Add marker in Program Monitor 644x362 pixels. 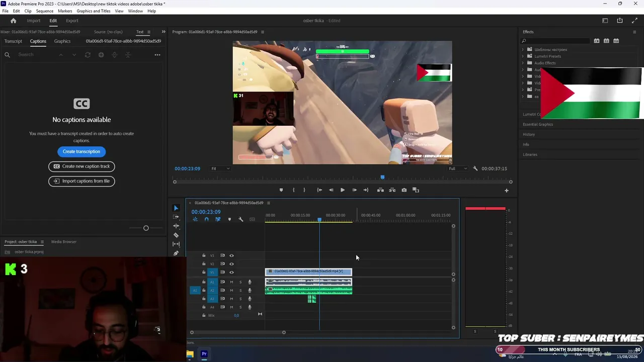point(281,190)
